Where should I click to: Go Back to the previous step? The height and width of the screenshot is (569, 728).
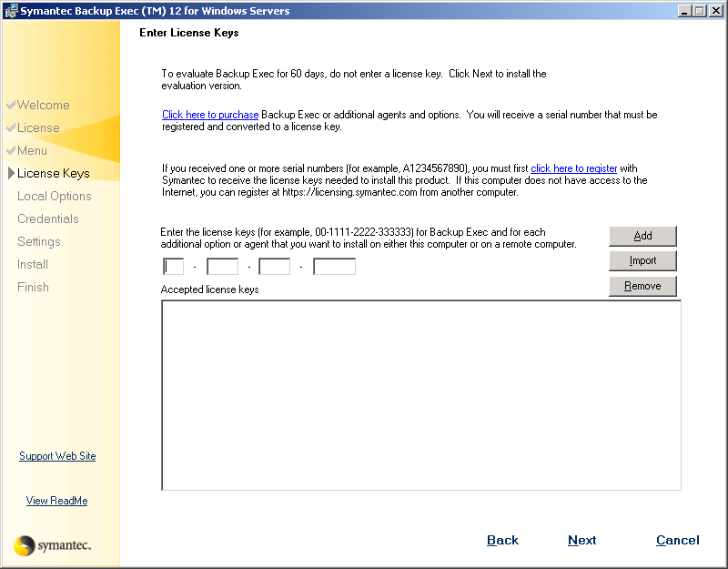click(x=502, y=540)
